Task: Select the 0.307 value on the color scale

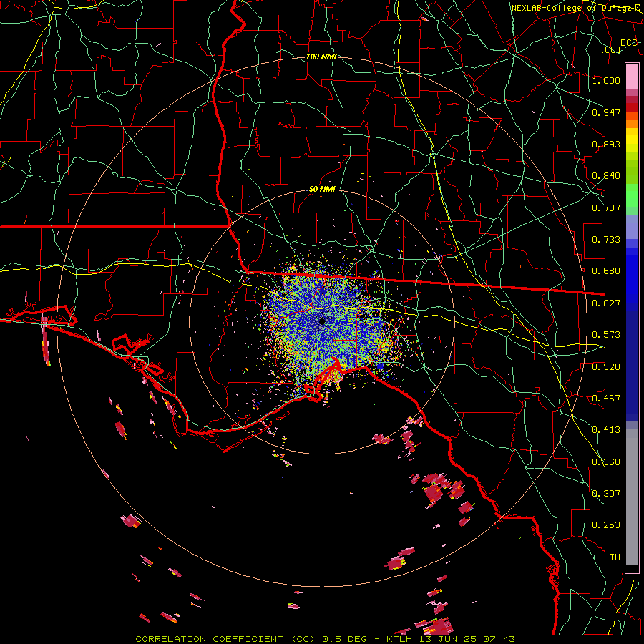Action: pyautogui.click(x=606, y=494)
